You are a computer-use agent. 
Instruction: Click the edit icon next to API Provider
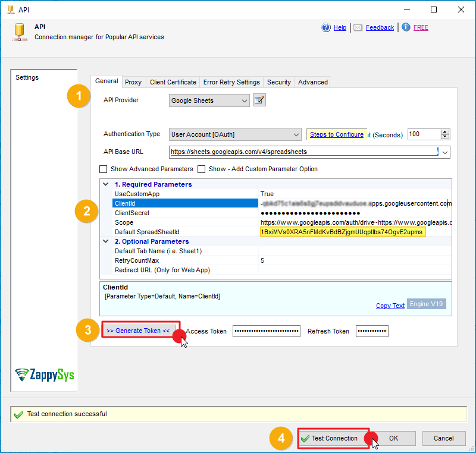[x=259, y=100]
